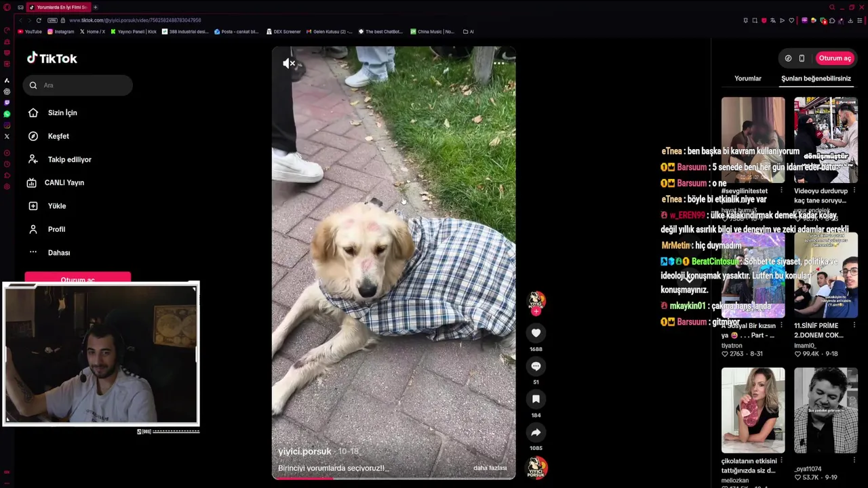This screenshot has height=488, width=868.
Task: Unmute the TikTok video sound
Action: (x=289, y=64)
